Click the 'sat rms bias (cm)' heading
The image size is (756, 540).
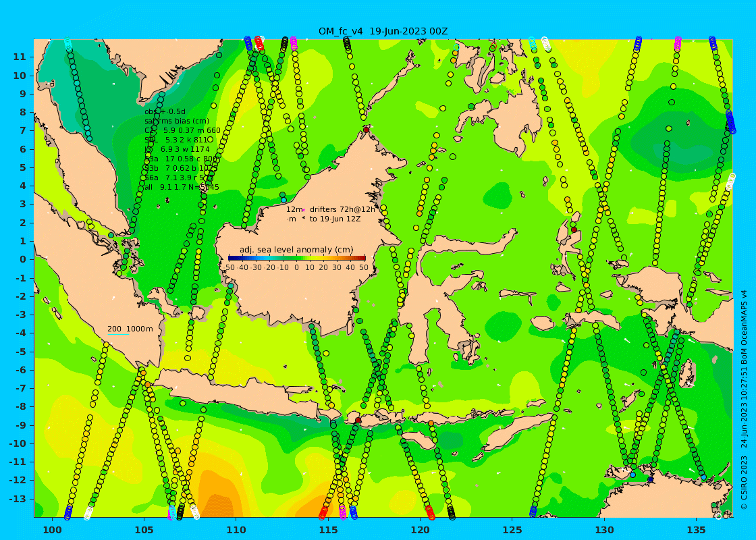click(177, 121)
